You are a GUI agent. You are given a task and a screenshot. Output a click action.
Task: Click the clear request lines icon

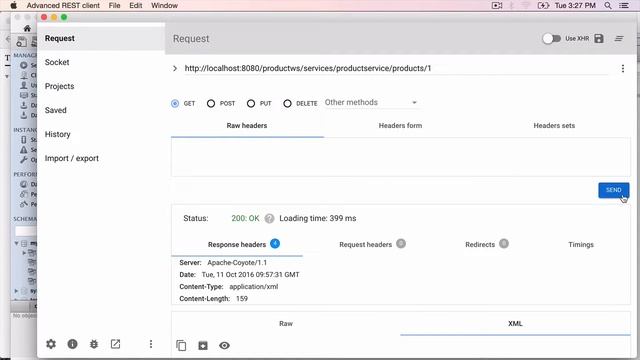pyautogui.click(x=619, y=38)
